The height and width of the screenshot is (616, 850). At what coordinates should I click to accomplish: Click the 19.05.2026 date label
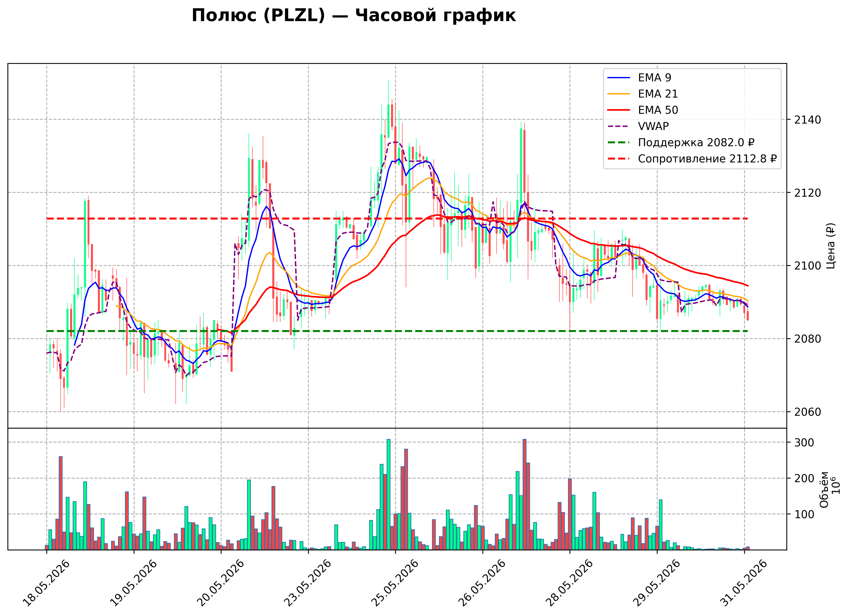click(x=134, y=583)
